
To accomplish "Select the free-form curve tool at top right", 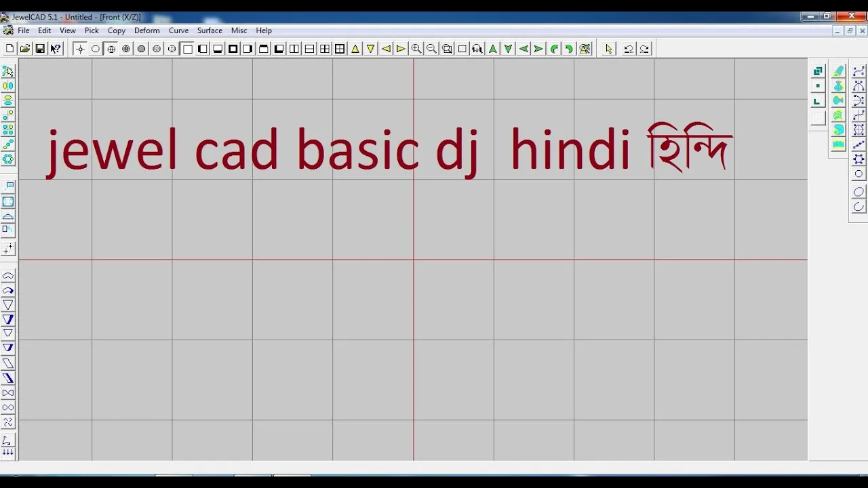I will 859,71.
